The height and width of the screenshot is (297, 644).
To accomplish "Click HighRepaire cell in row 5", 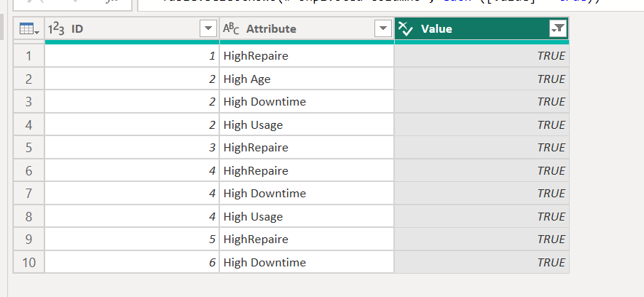I will pyautogui.click(x=307, y=148).
